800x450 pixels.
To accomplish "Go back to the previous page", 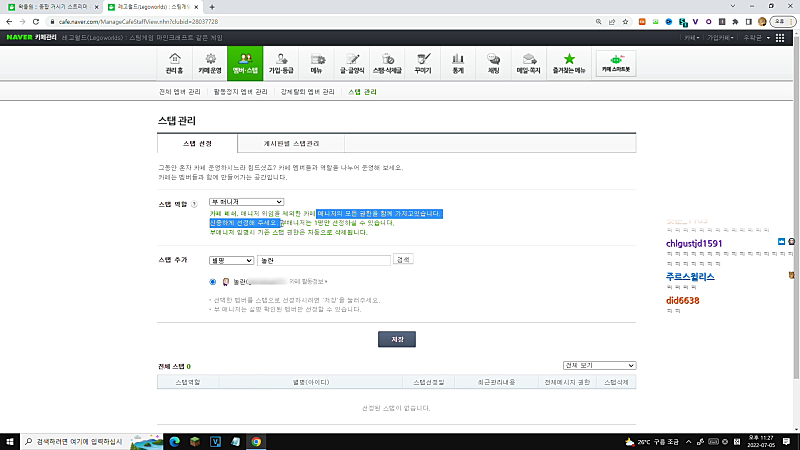I will pos(9,22).
